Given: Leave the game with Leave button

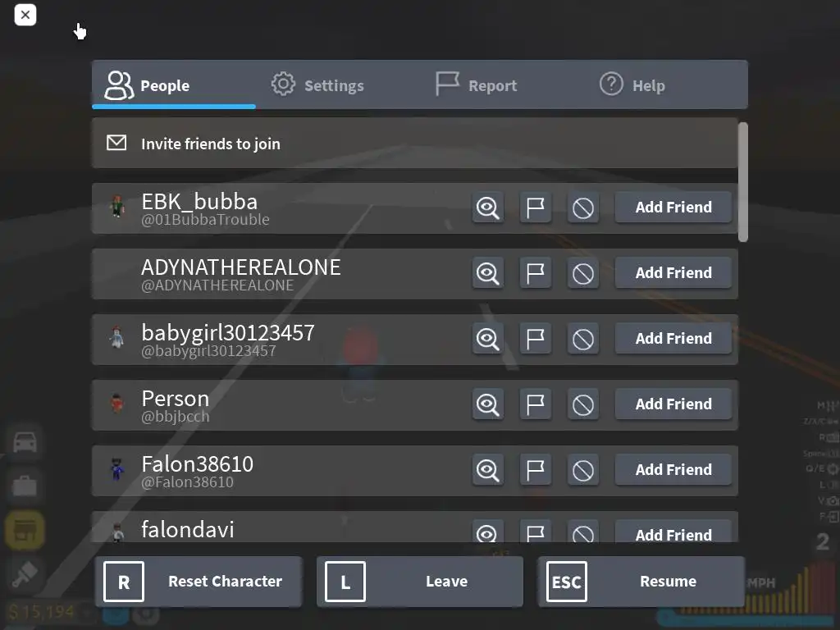Looking at the screenshot, I should point(420,582).
